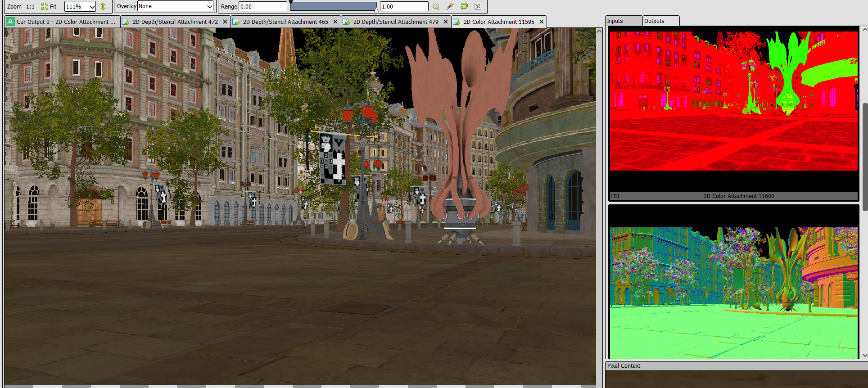Click the autofit range wand icon
Screen dimensions: 868x388
point(450,6)
